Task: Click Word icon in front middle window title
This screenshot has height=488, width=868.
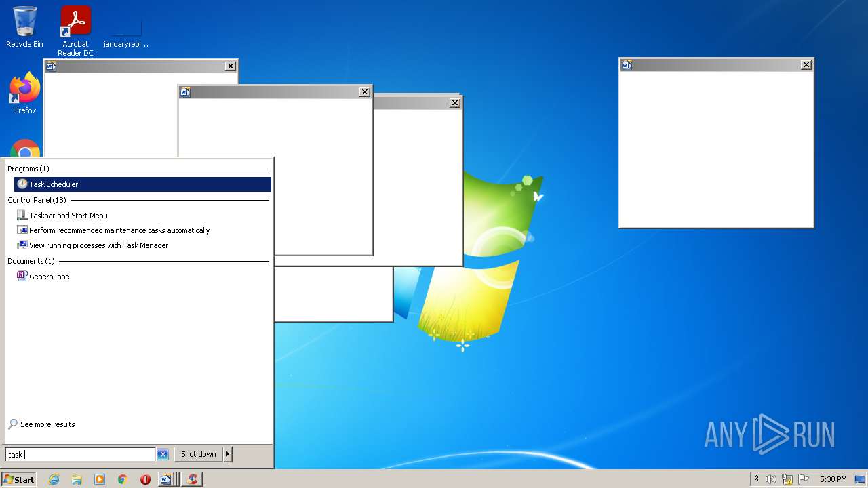Action: pos(185,92)
